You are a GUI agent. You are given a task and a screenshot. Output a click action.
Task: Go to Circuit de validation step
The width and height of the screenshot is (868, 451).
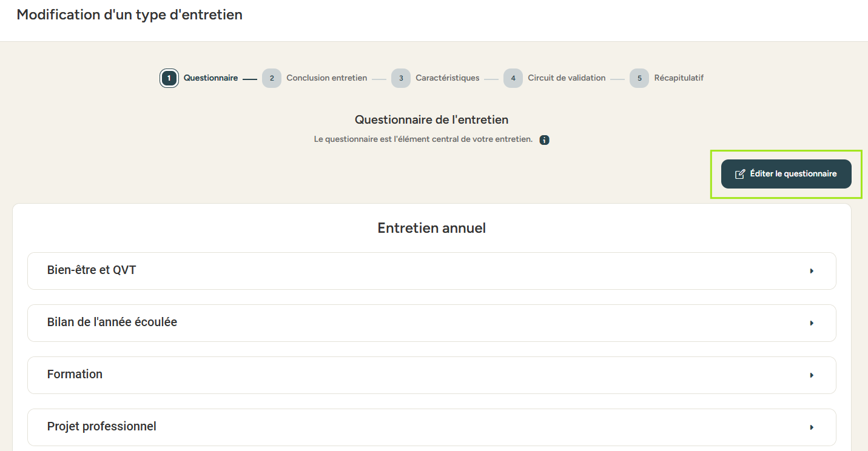pyautogui.click(x=567, y=78)
